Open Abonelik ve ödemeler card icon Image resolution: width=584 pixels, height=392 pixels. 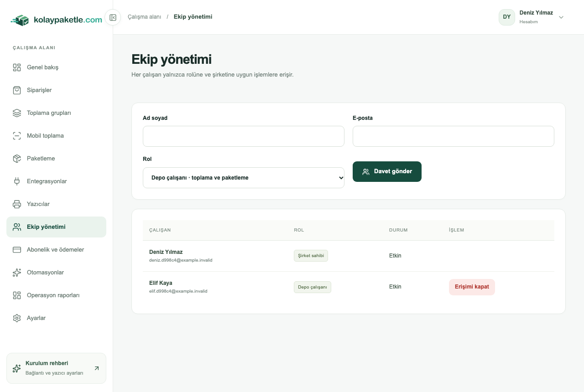(x=17, y=250)
